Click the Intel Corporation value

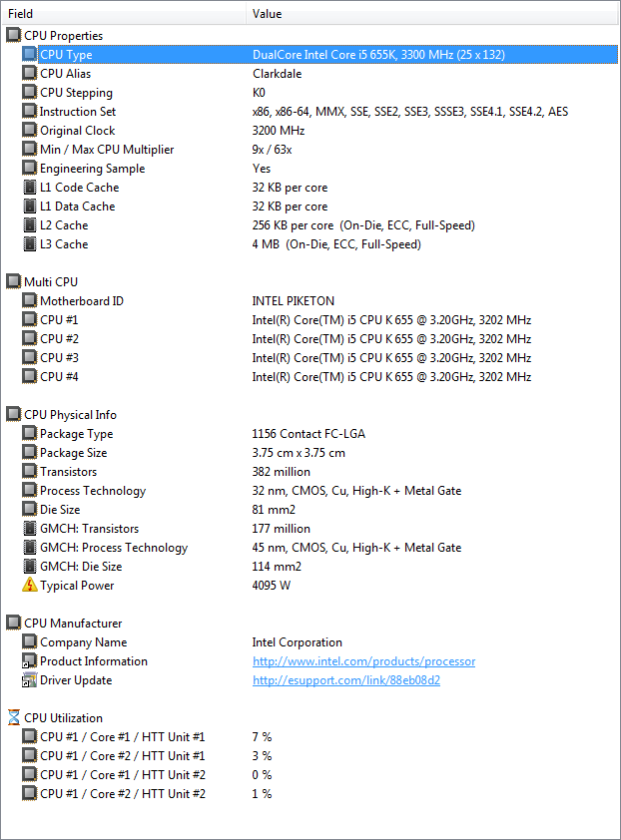pyautogui.click(x=298, y=642)
